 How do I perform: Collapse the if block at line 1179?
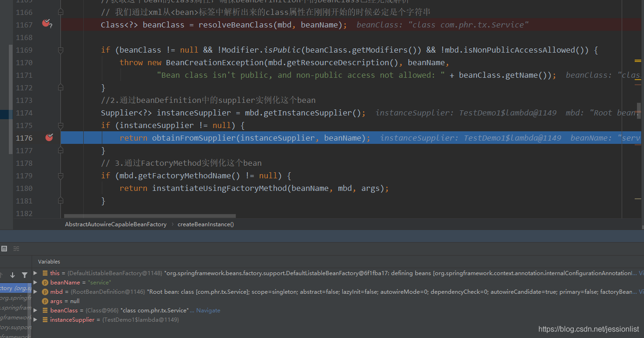click(x=60, y=176)
